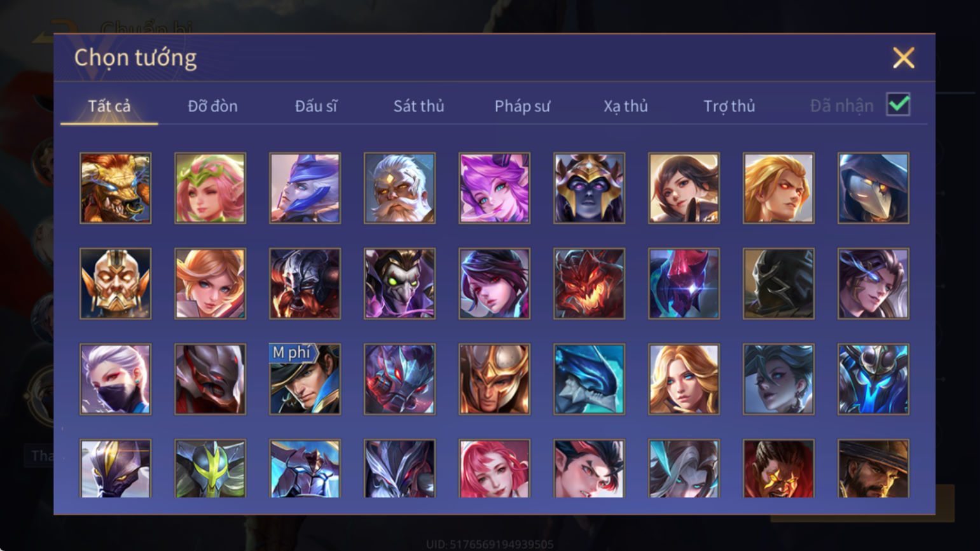Viewport: 980px width, 551px height.
Task: Open the 'Đấu sĩ' tab
Action: 316,106
